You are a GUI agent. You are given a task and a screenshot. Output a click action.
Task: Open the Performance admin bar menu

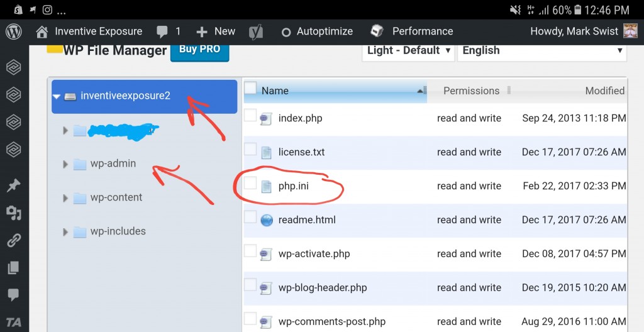tap(412, 31)
